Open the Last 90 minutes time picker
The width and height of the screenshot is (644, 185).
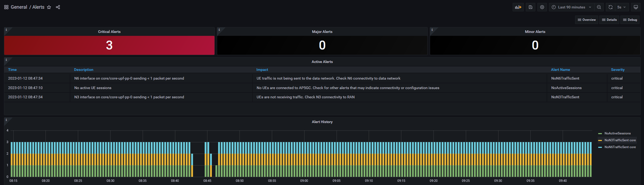(571, 7)
